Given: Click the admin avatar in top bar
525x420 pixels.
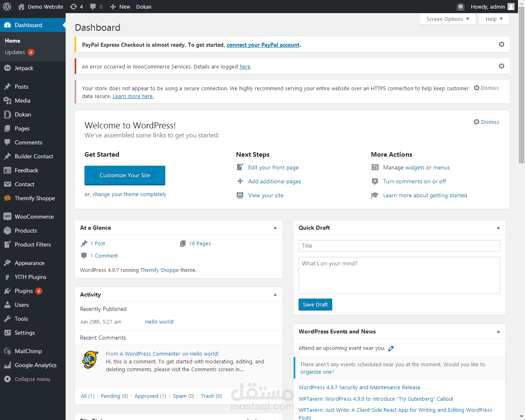Looking at the screenshot, I should click(511, 7).
